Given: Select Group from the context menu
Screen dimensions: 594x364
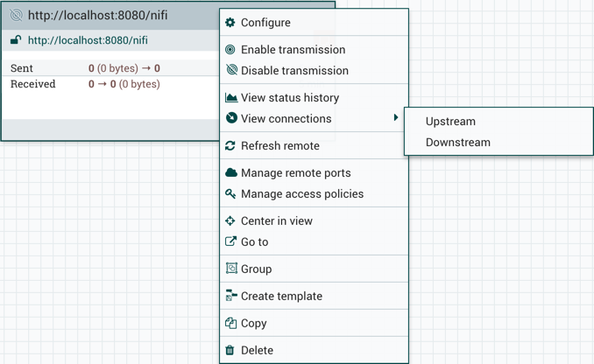Looking at the screenshot, I should pos(256,269).
